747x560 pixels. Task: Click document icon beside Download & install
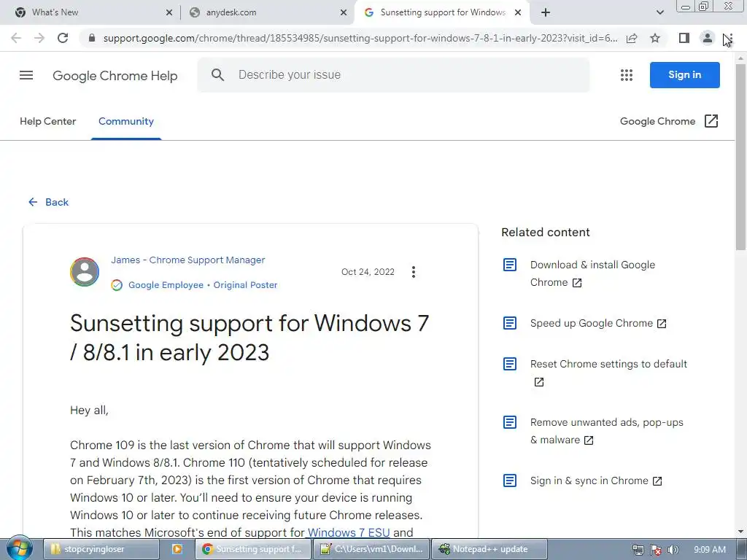click(510, 265)
